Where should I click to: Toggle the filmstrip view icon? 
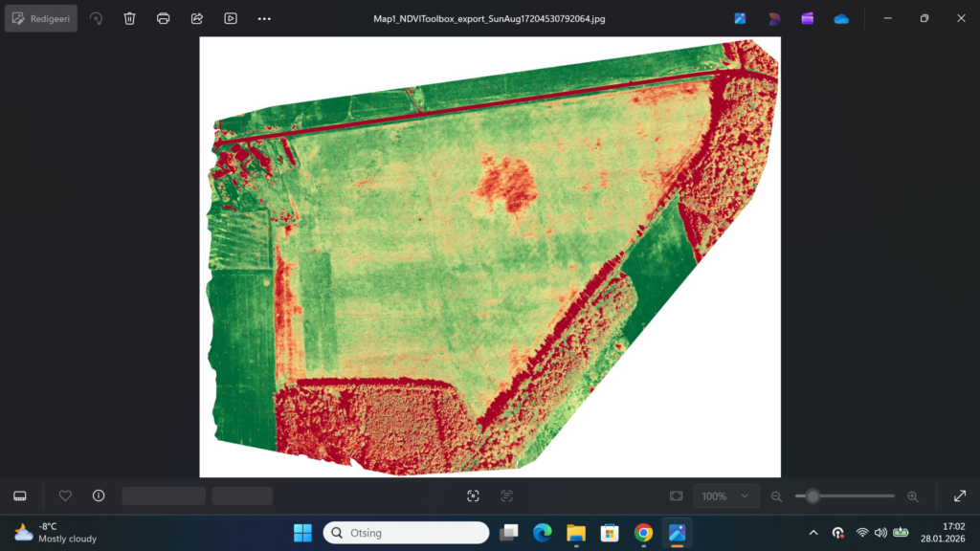pyautogui.click(x=19, y=496)
